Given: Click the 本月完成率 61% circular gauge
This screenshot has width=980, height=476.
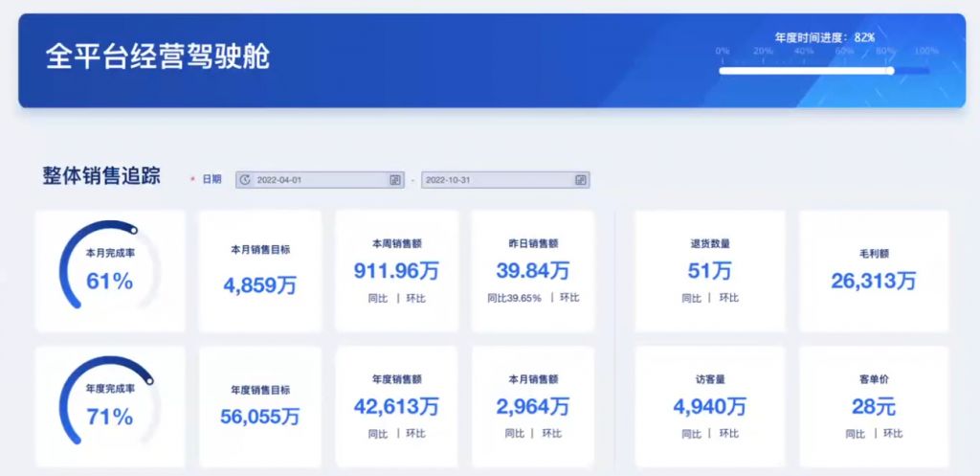Looking at the screenshot, I should point(109,264).
